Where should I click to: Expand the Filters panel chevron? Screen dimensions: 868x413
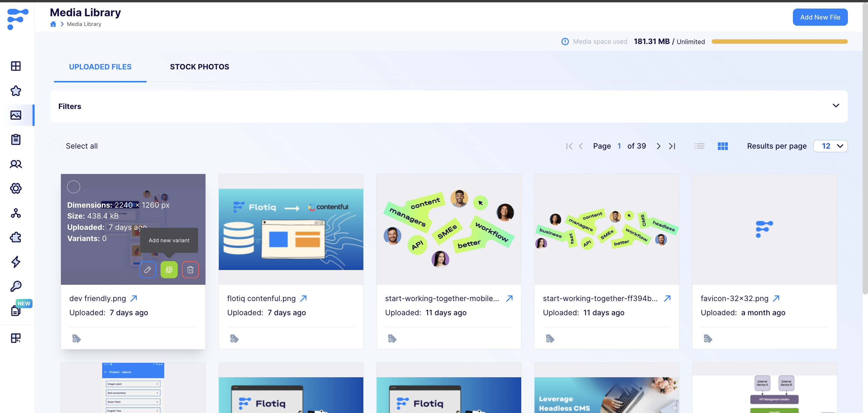[x=836, y=106]
